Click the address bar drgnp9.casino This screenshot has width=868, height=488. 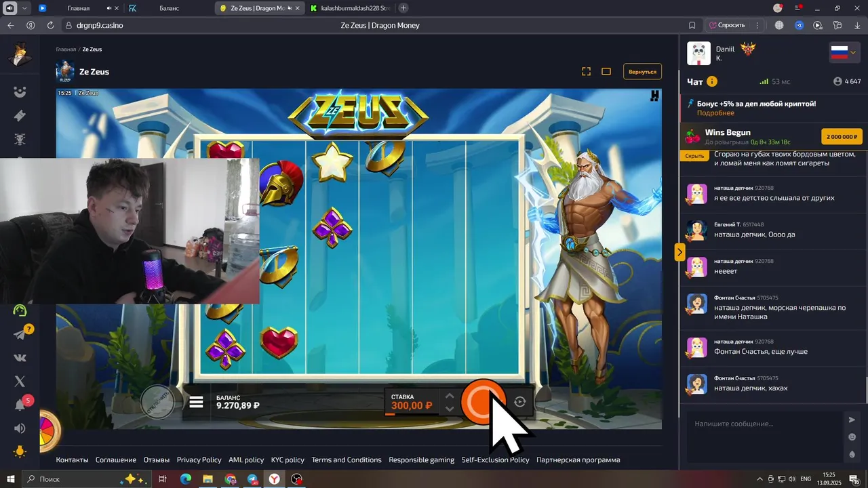[x=100, y=25]
